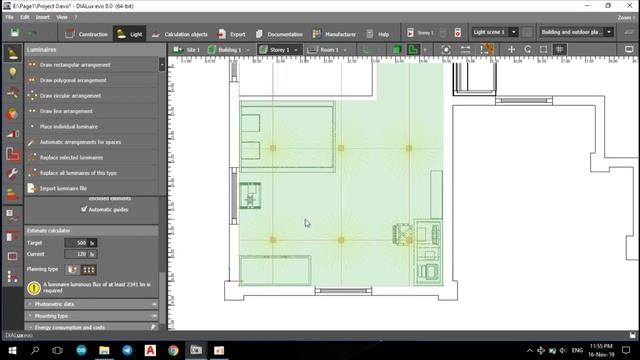Expand the Building 1 dropdown arrow
This screenshot has height=360, width=640.
248,50
